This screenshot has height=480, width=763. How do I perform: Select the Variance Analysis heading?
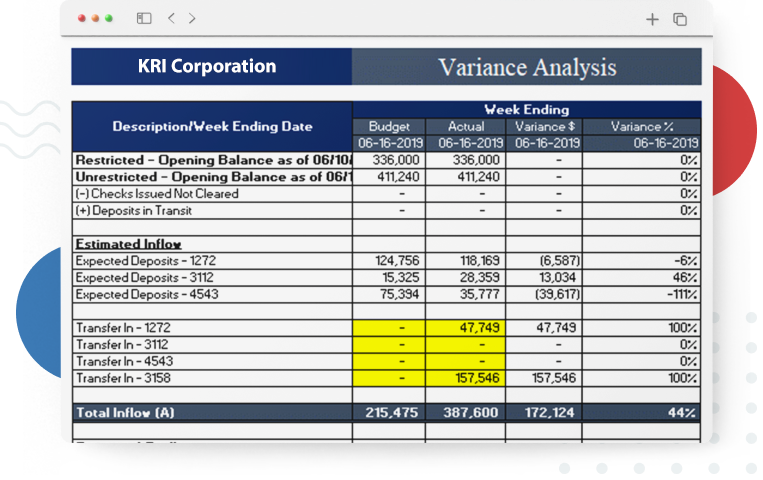pos(527,66)
